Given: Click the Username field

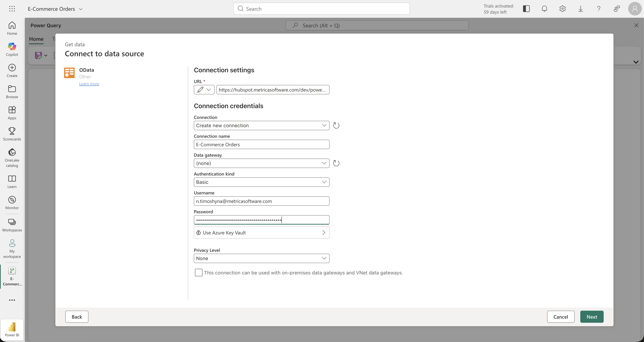Looking at the screenshot, I should point(261,201).
